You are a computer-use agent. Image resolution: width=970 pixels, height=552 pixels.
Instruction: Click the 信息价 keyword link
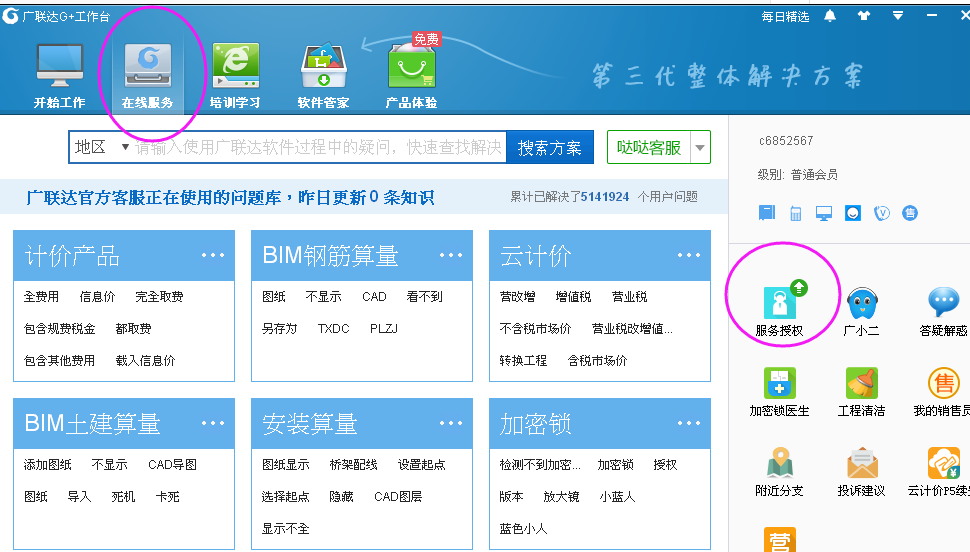(98, 296)
